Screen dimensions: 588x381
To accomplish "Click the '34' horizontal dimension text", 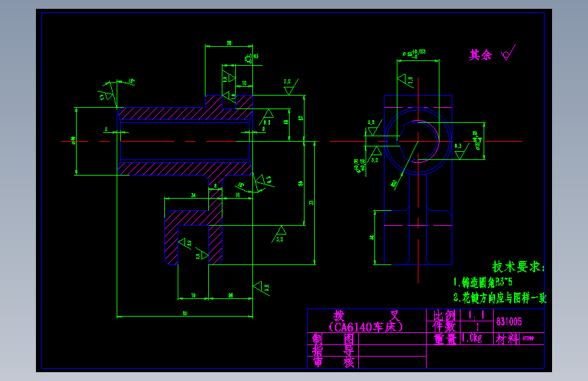I will [193, 195].
